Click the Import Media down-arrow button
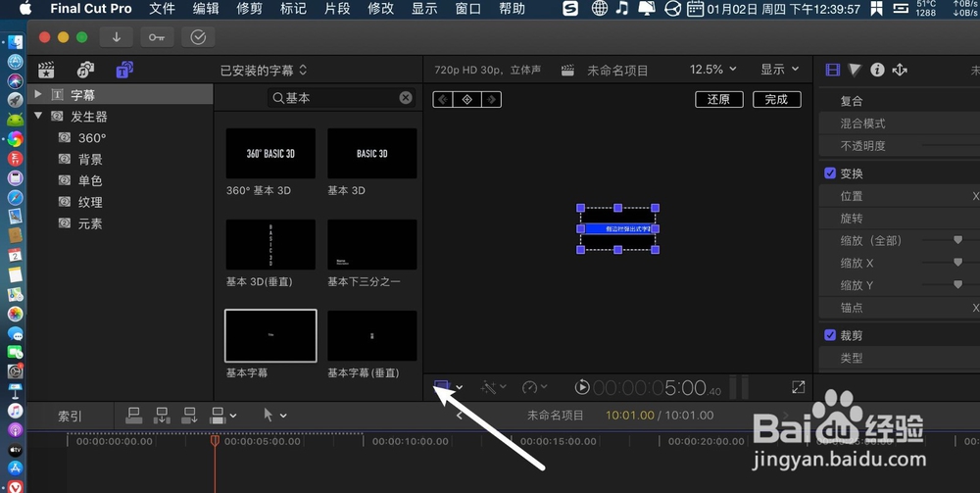Image resolution: width=980 pixels, height=493 pixels. point(117,37)
